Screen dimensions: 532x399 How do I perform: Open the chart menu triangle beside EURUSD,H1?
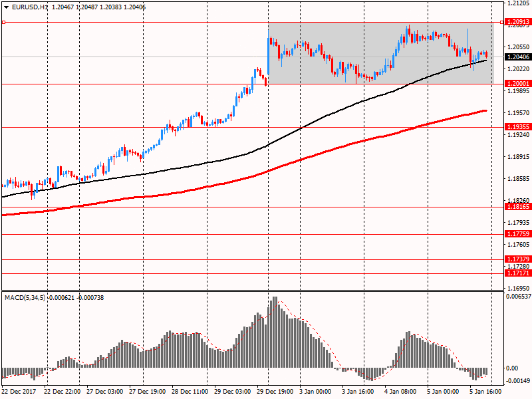point(6,7)
